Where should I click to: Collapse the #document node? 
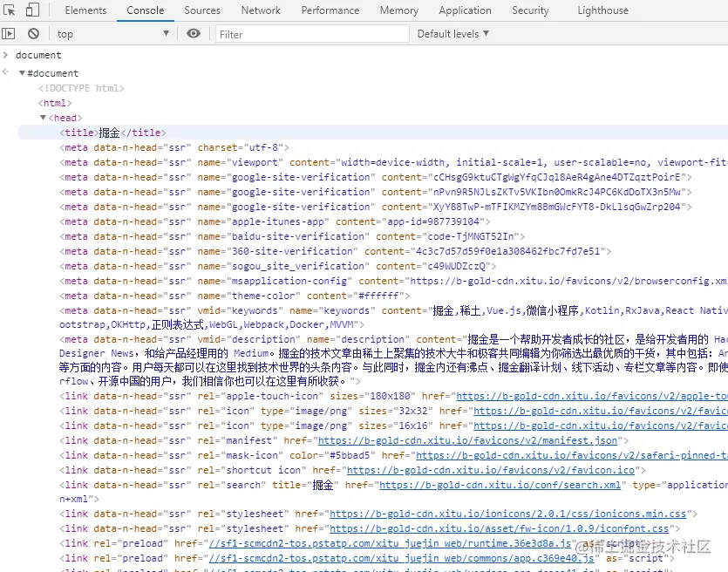point(22,73)
